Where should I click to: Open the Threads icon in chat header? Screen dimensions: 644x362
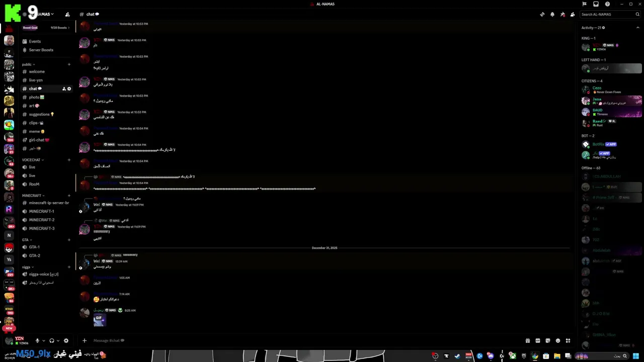tap(542, 14)
